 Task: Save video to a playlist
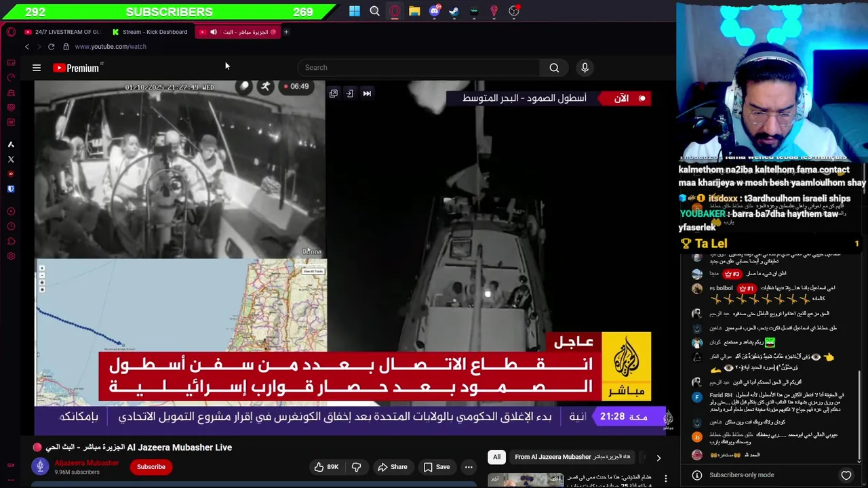pyautogui.click(x=436, y=466)
